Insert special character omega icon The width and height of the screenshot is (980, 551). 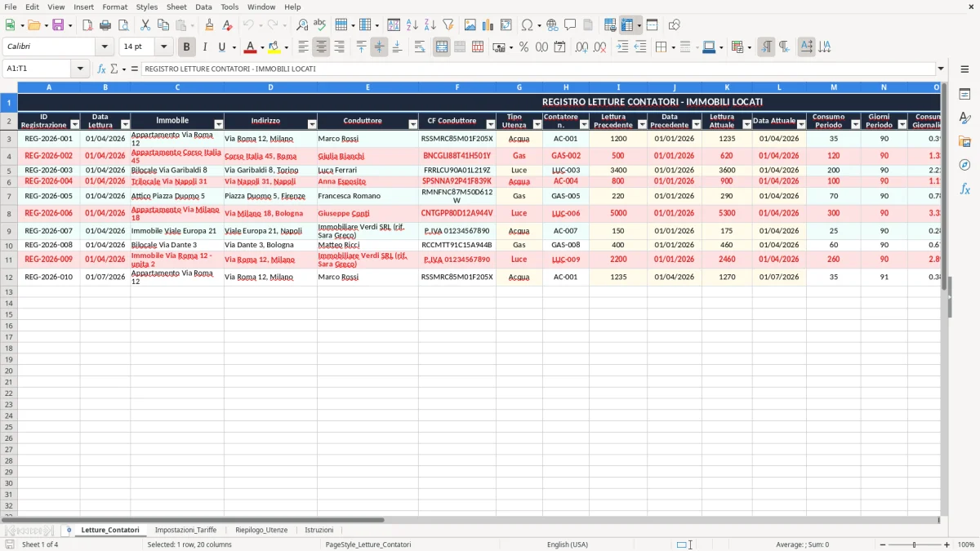528,25
